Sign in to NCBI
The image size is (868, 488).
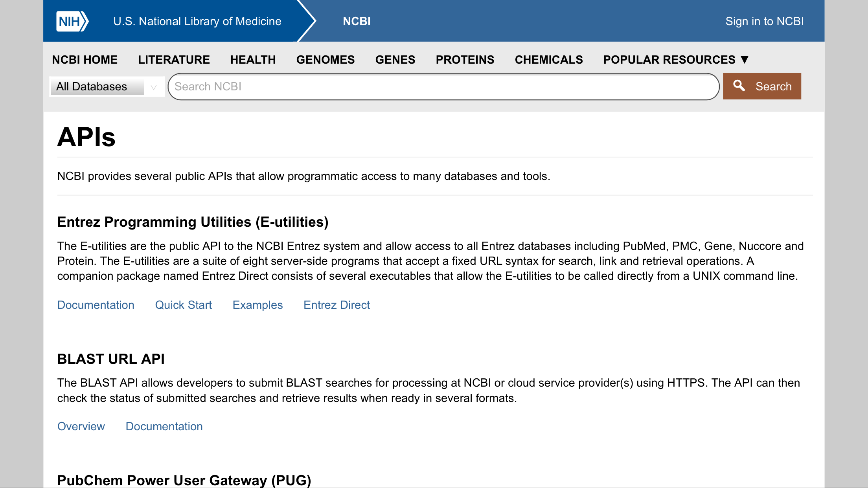(765, 21)
